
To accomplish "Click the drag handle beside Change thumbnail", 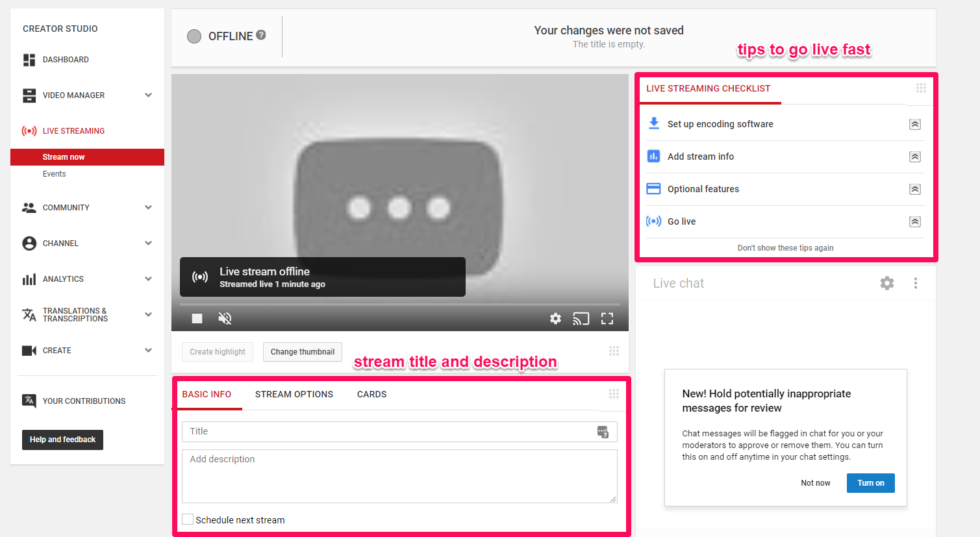I will coord(614,351).
